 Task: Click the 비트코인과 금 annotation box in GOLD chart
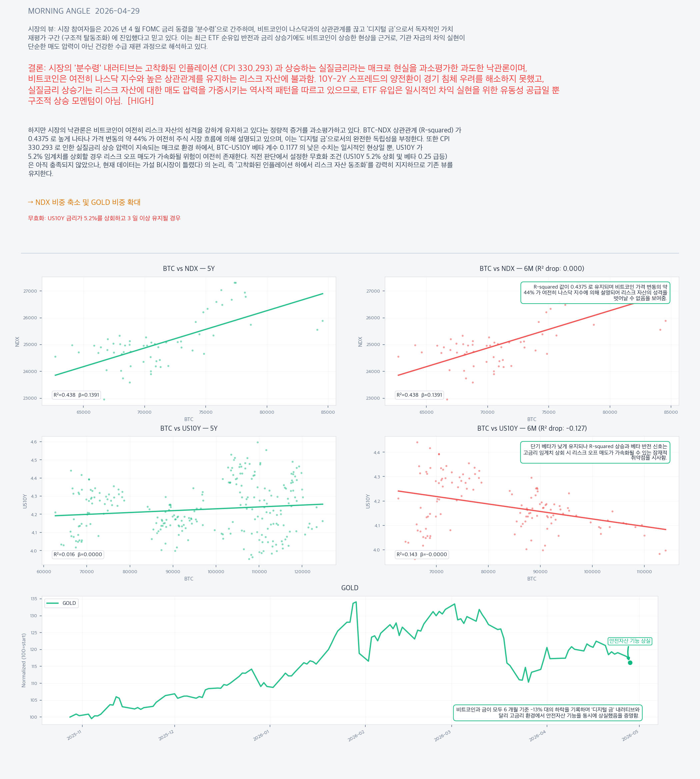(x=548, y=712)
